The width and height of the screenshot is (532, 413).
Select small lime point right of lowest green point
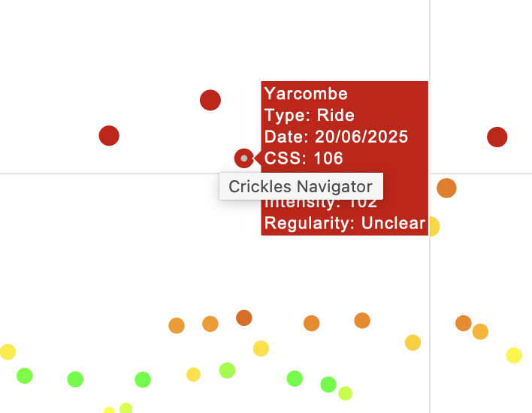click(x=345, y=393)
